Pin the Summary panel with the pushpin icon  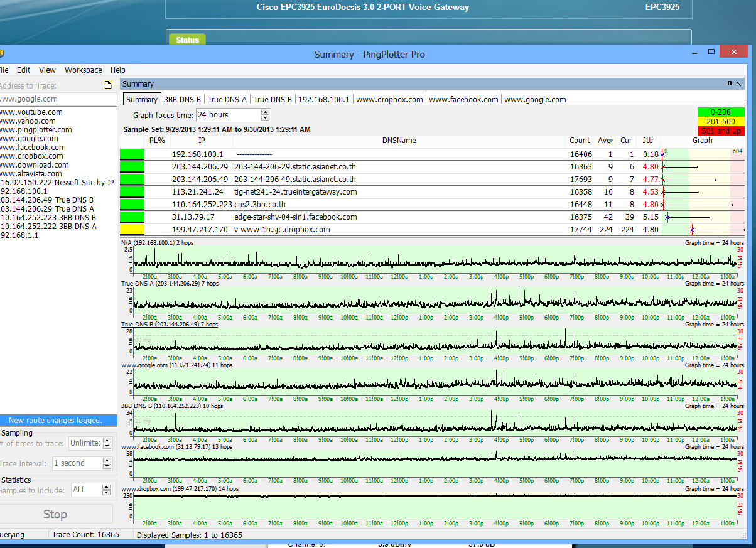730,83
